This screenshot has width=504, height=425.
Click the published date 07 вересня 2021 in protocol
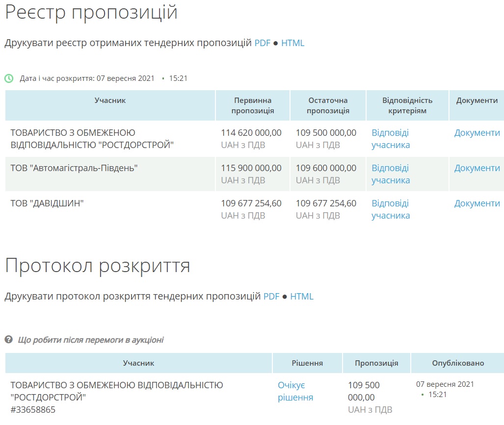pyautogui.click(x=445, y=384)
